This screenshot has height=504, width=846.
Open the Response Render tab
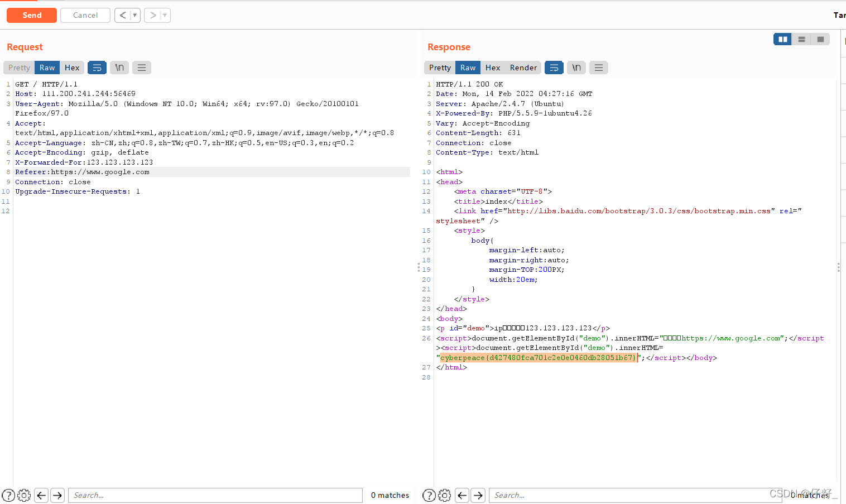(523, 68)
